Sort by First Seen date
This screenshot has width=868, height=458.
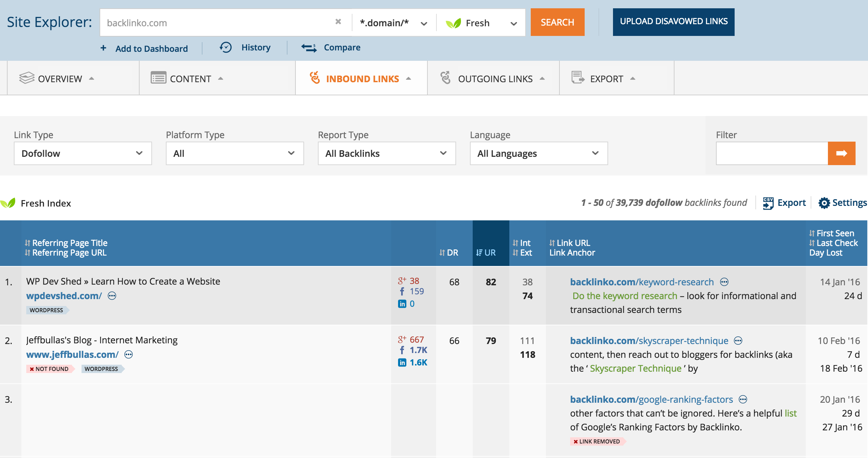click(x=831, y=233)
